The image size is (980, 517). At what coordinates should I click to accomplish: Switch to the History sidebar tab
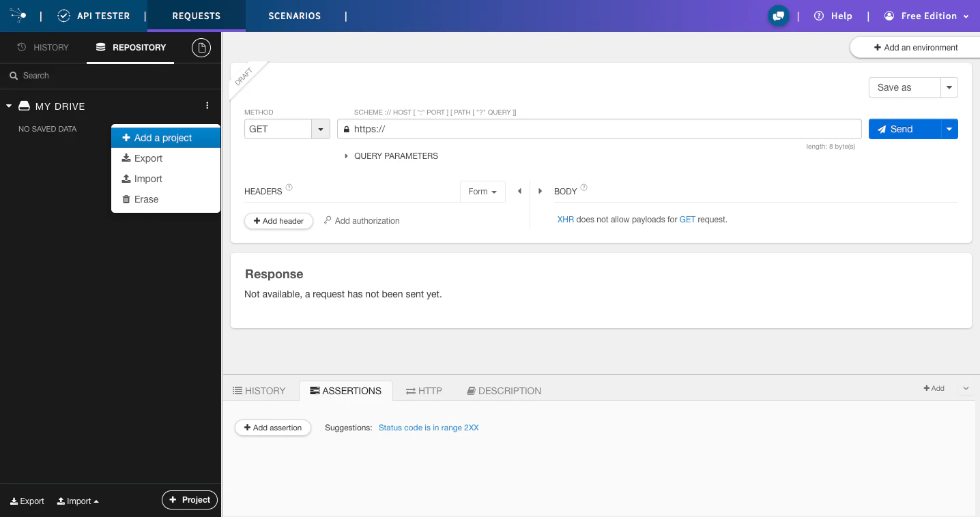(x=43, y=48)
